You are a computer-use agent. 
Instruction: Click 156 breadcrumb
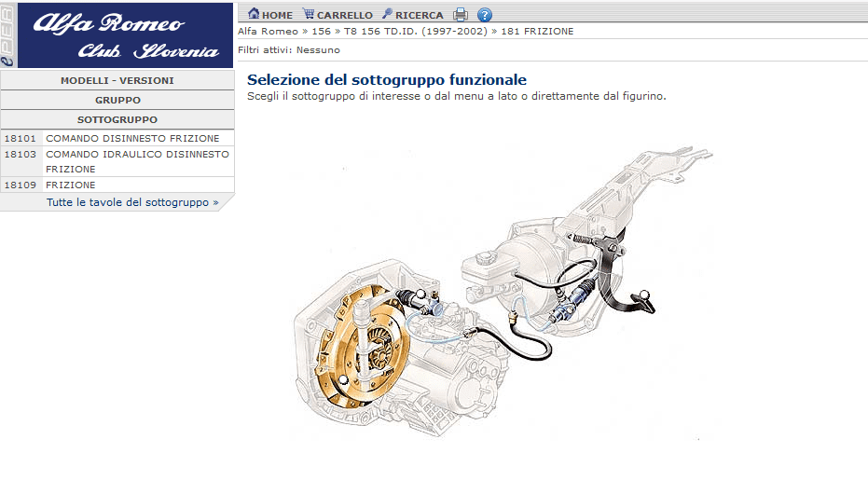pyautogui.click(x=321, y=32)
